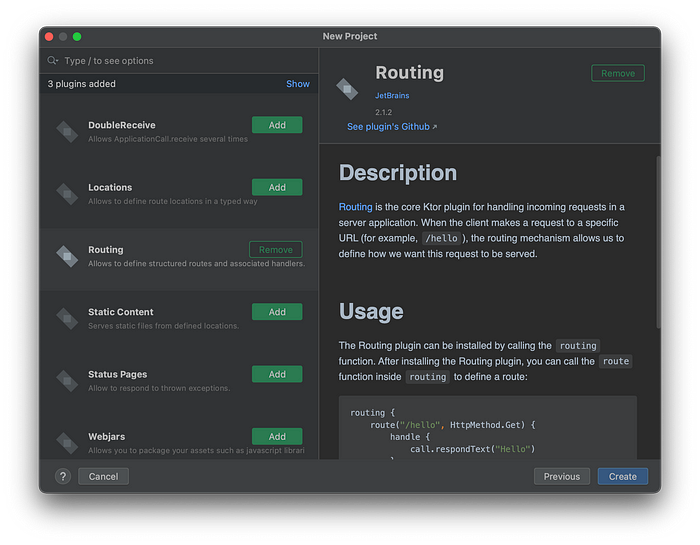Click 'Allow to respond to thrown exceptions' text
Image resolution: width=700 pixels, height=545 pixels.
159,388
